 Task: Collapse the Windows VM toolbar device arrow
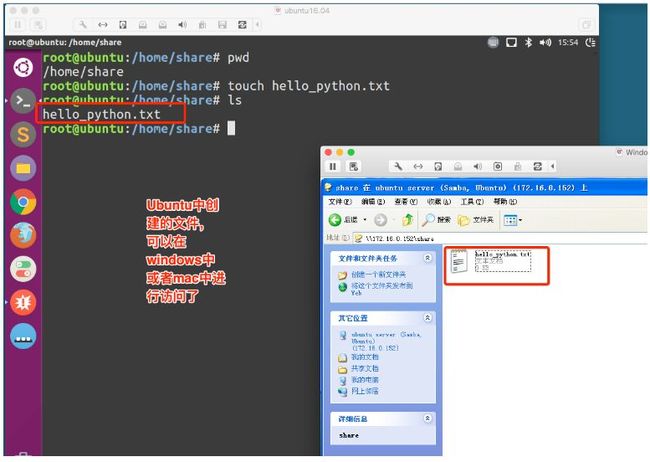[x=553, y=166]
